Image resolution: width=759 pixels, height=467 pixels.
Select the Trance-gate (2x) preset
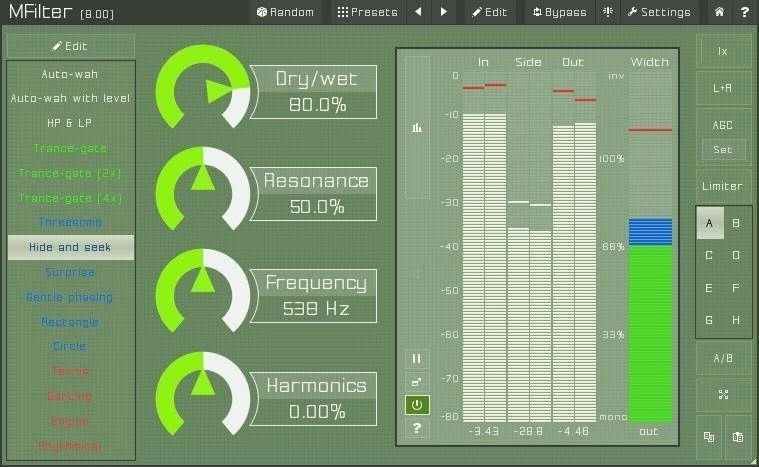(70, 173)
